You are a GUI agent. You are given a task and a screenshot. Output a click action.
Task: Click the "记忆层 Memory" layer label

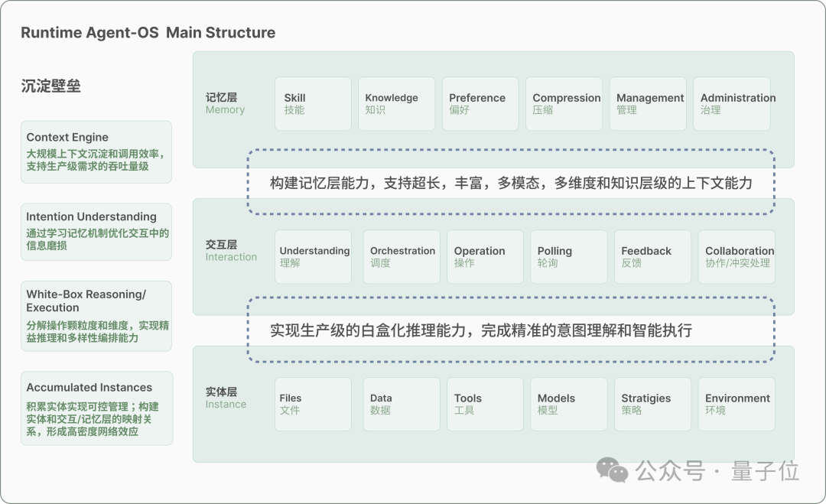point(225,103)
